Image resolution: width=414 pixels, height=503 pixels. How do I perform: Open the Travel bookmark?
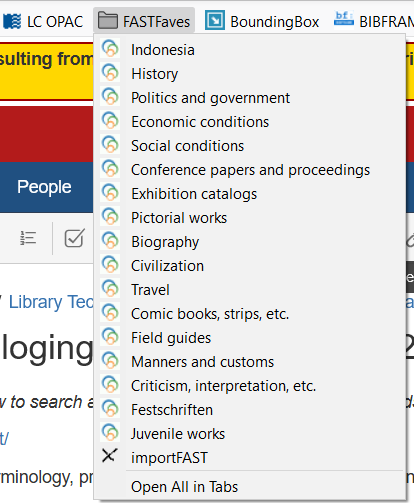coord(249,290)
